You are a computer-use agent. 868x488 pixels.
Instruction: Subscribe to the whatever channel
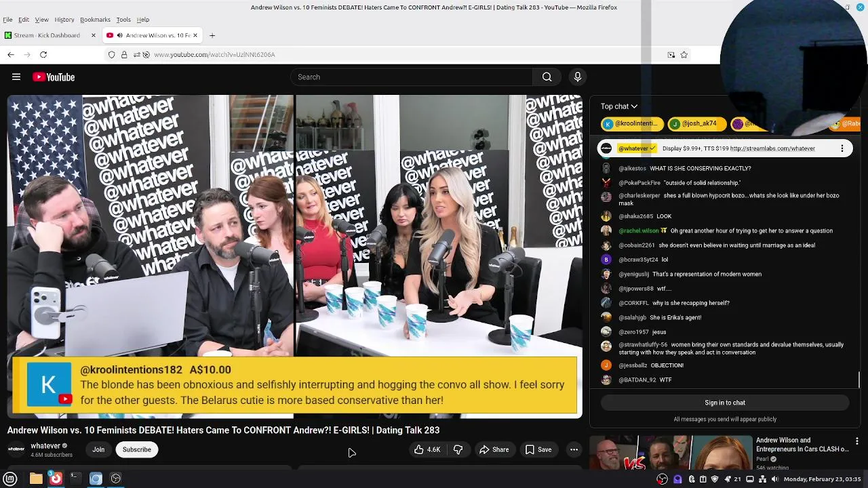coord(137,449)
